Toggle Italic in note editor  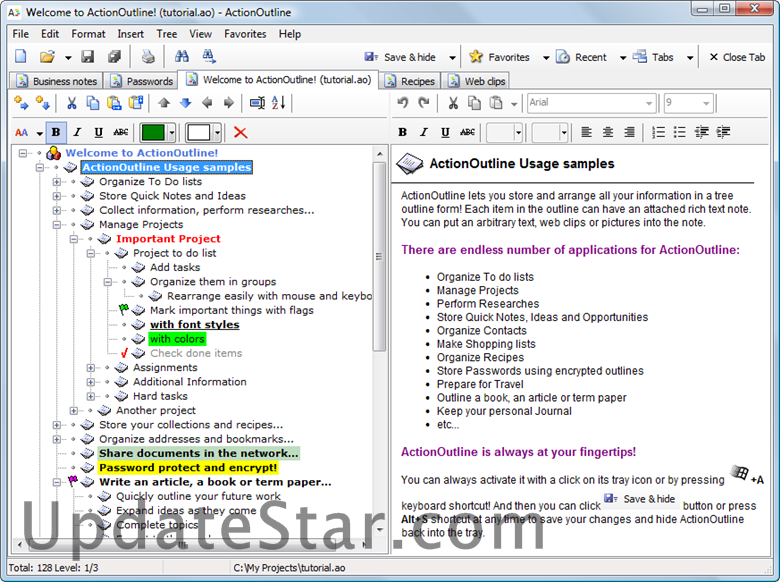coord(424,132)
